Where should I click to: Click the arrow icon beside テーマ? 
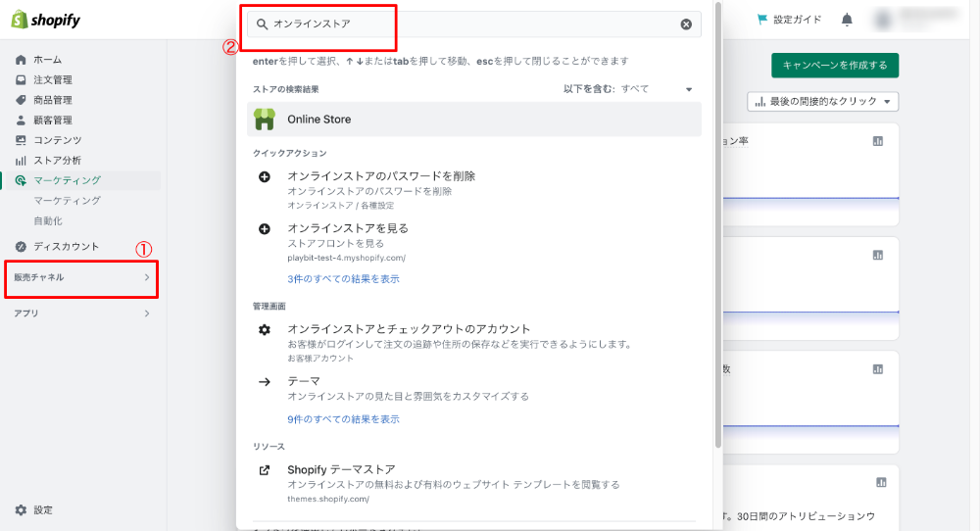265,382
